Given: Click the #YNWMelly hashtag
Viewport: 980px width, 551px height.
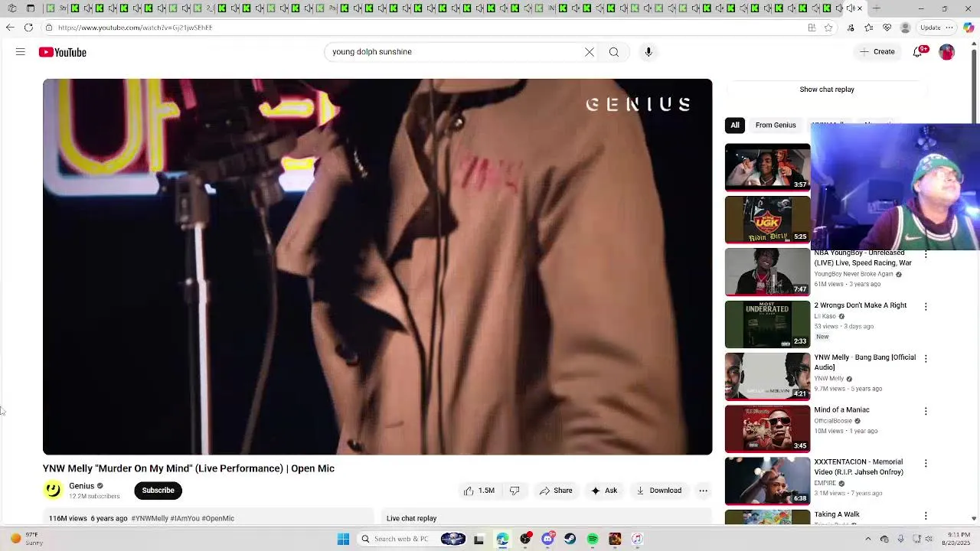Looking at the screenshot, I should click(x=149, y=518).
